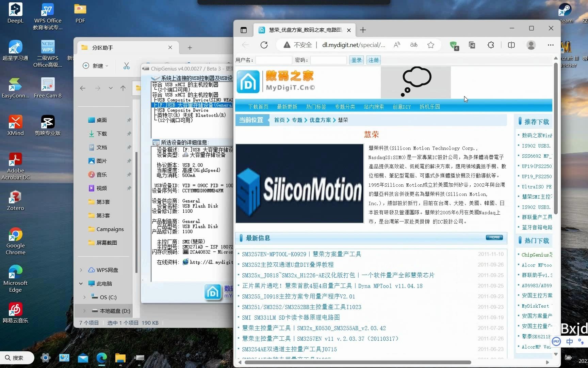Expand recent locations chevron in File Explorer
The image size is (588, 368).
pos(111,88)
